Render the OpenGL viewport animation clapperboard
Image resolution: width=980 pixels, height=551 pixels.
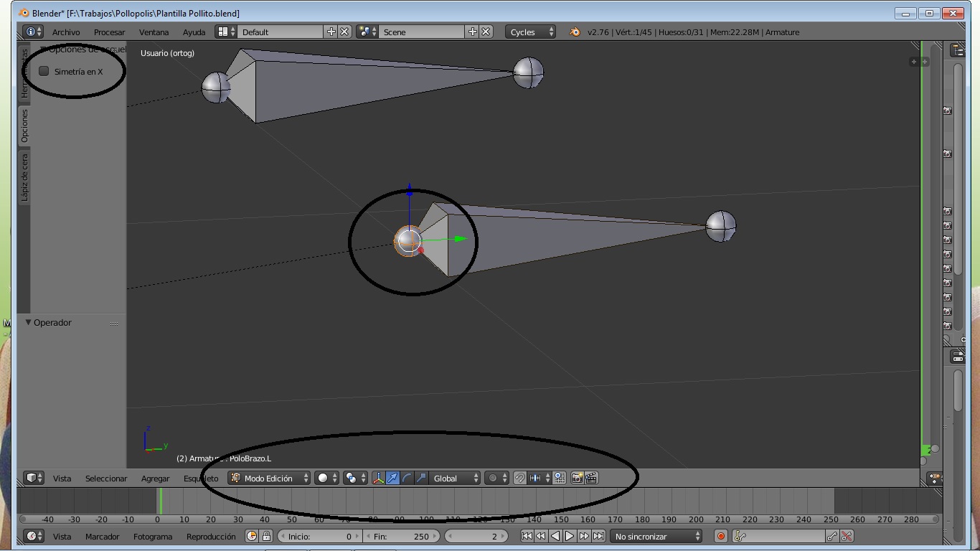tap(591, 478)
